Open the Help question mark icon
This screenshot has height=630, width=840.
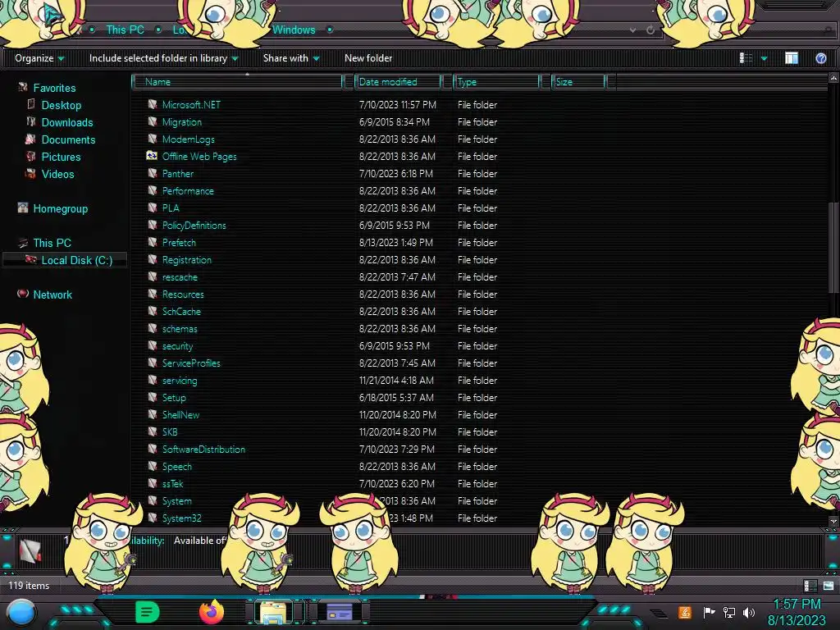click(x=820, y=58)
